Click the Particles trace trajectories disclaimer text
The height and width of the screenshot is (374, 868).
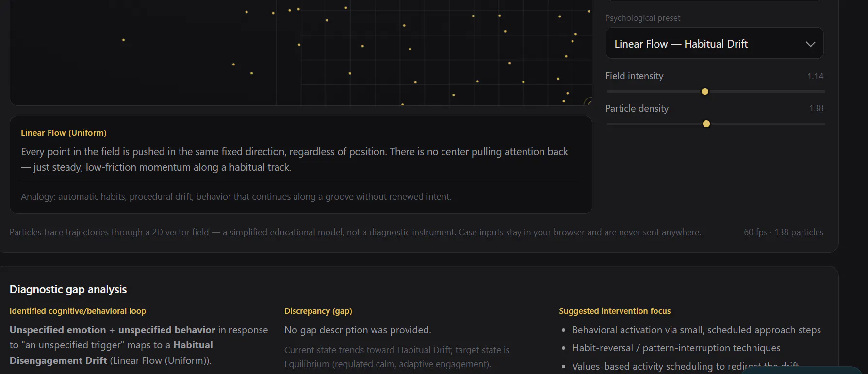355,232
